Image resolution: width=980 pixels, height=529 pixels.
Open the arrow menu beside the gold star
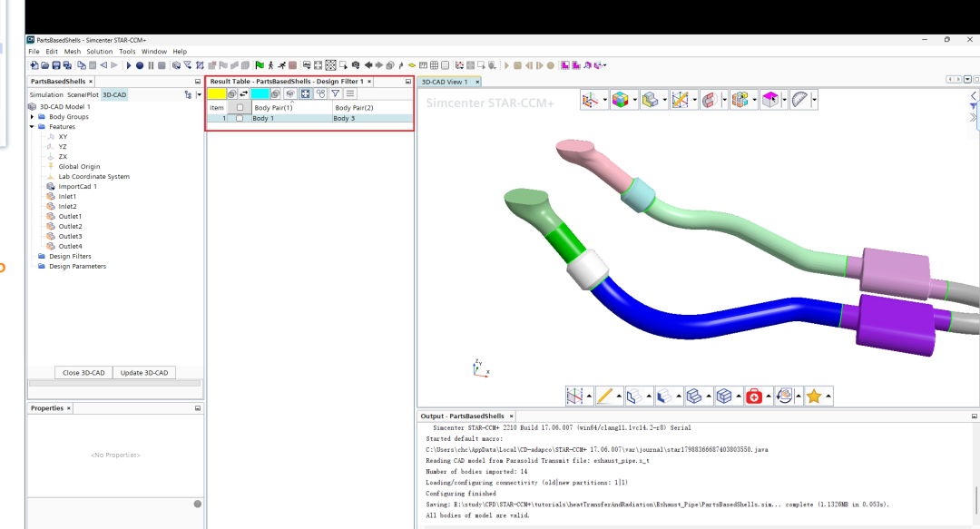click(x=828, y=396)
